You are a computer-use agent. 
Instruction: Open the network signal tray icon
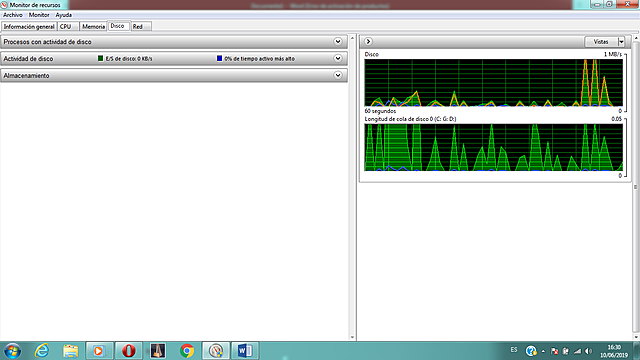tap(577, 351)
